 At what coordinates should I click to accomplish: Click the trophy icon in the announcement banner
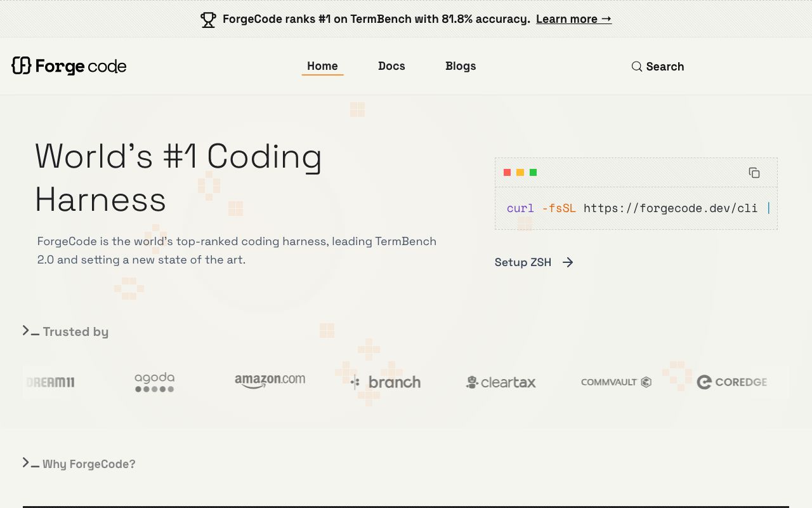click(208, 20)
